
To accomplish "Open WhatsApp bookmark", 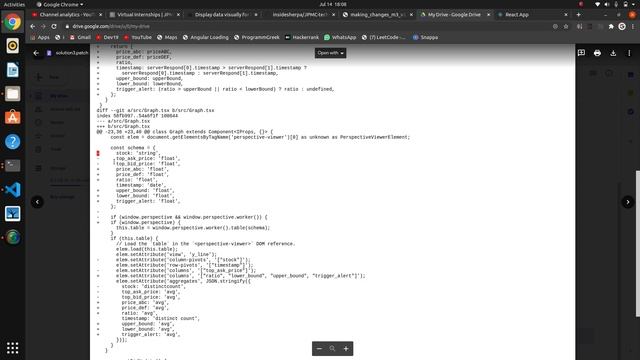I will click(340, 37).
